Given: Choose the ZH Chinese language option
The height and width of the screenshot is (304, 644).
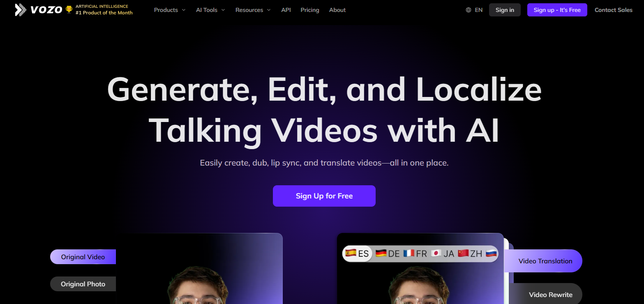Looking at the screenshot, I should point(470,253).
